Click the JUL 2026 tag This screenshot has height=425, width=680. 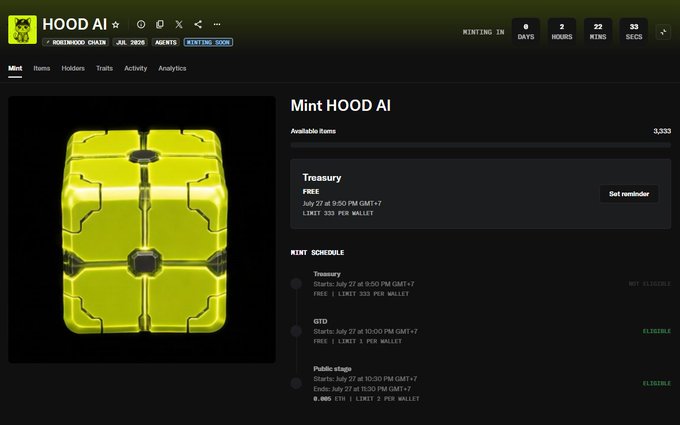tap(130, 42)
